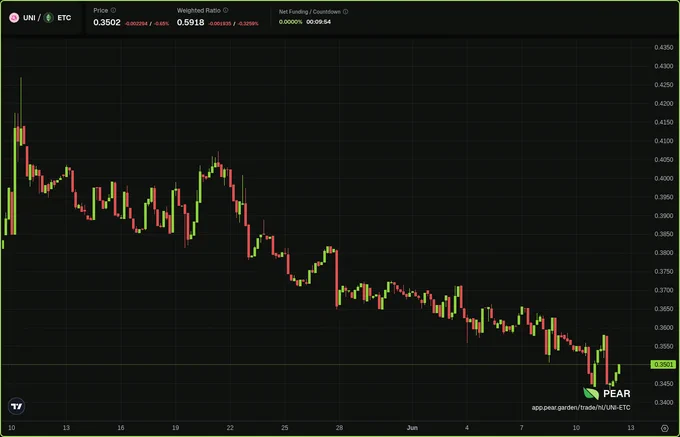Click the ETC pair symbol text
The image size is (680, 437).
pyautogui.click(x=64, y=18)
